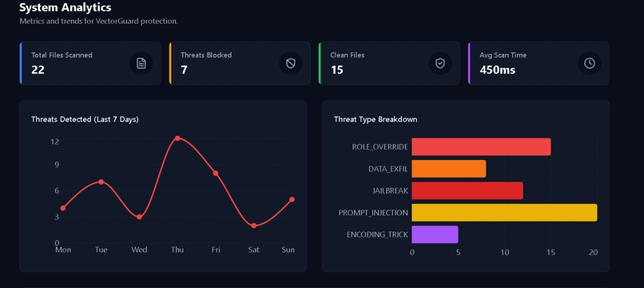The image size is (644, 288).
Task: Click the 'Threats Detected (Last 7 Days)' title
Action: 85,119
